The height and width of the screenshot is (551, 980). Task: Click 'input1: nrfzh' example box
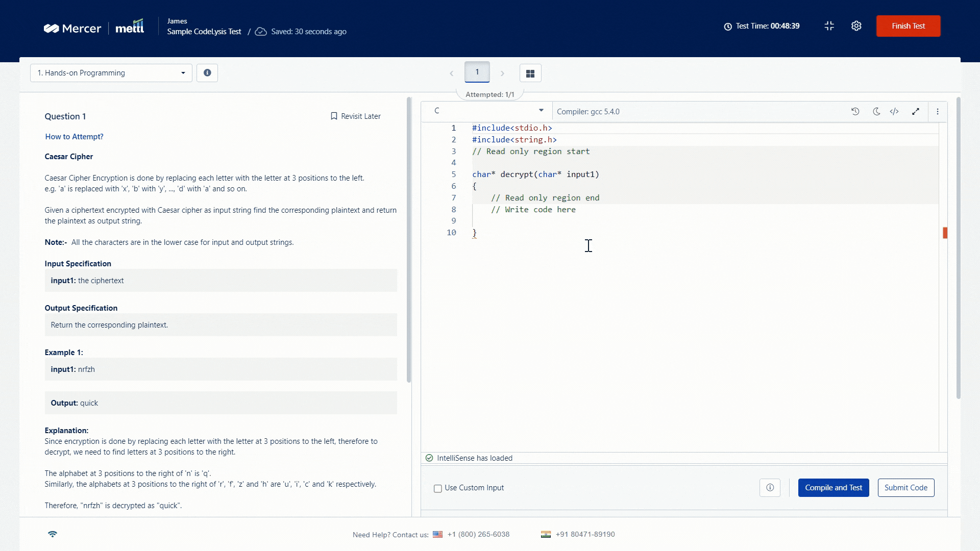click(220, 369)
